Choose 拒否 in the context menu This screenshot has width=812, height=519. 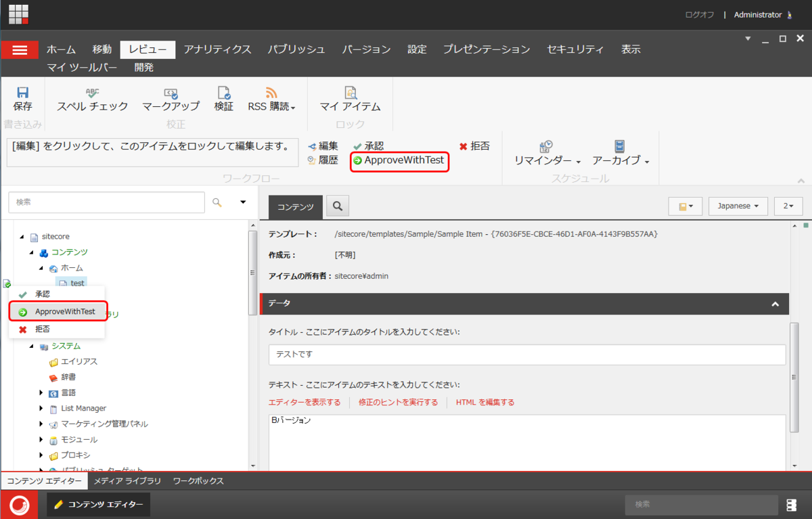pos(57,329)
